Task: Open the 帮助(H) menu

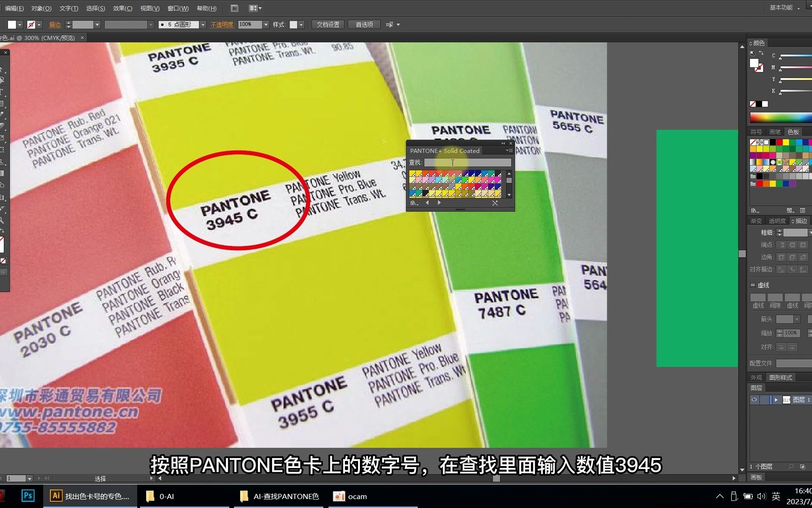Action: 206,8
